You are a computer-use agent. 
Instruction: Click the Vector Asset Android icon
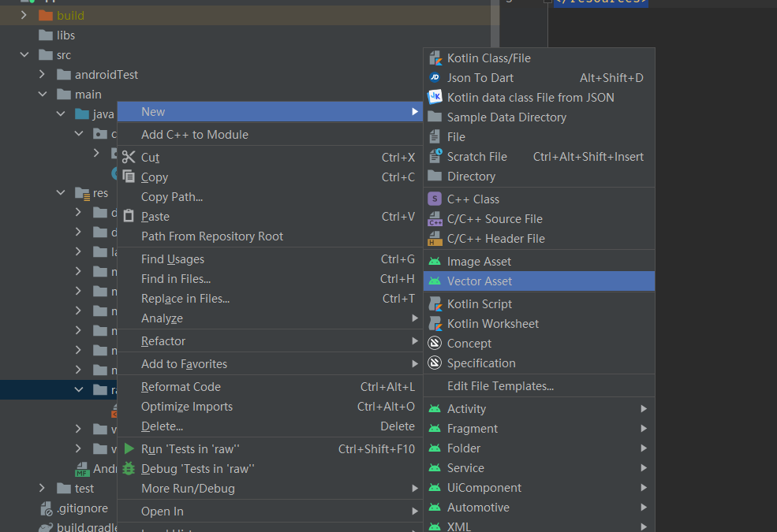click(435, 281)
